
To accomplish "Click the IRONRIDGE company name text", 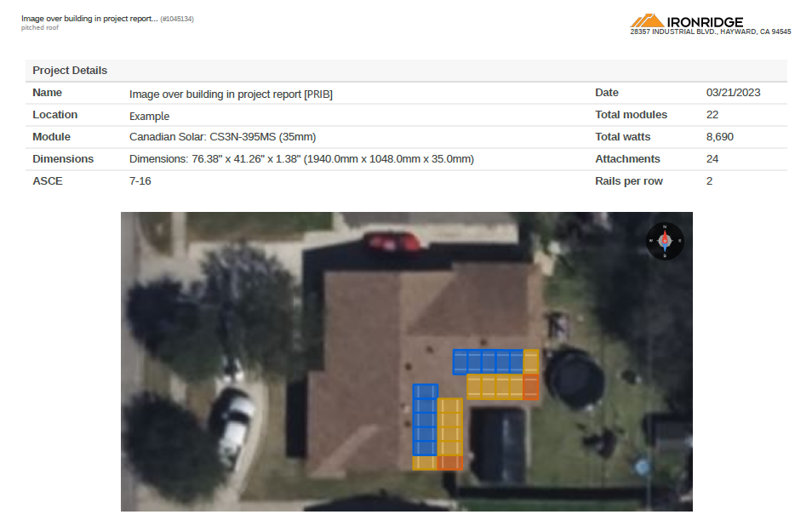I will click(x=706, y=22).
